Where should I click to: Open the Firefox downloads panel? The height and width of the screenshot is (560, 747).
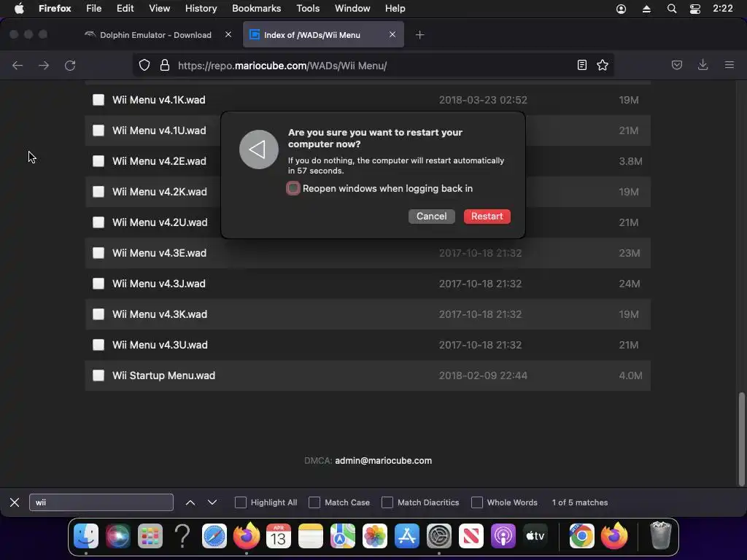(703, 65)
